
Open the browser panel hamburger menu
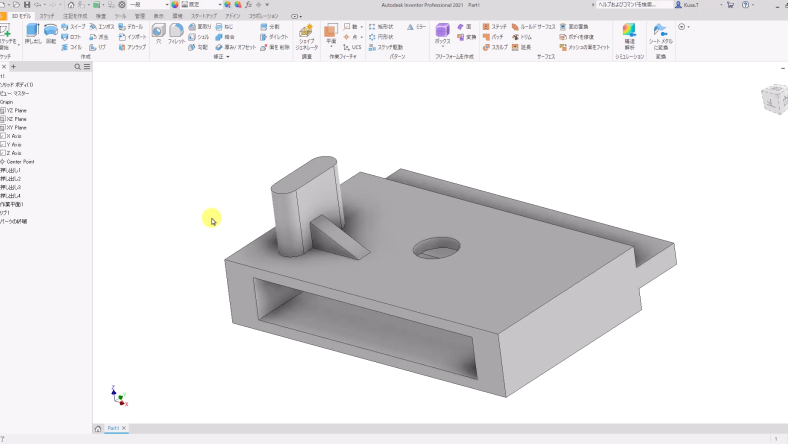(87, 66)
